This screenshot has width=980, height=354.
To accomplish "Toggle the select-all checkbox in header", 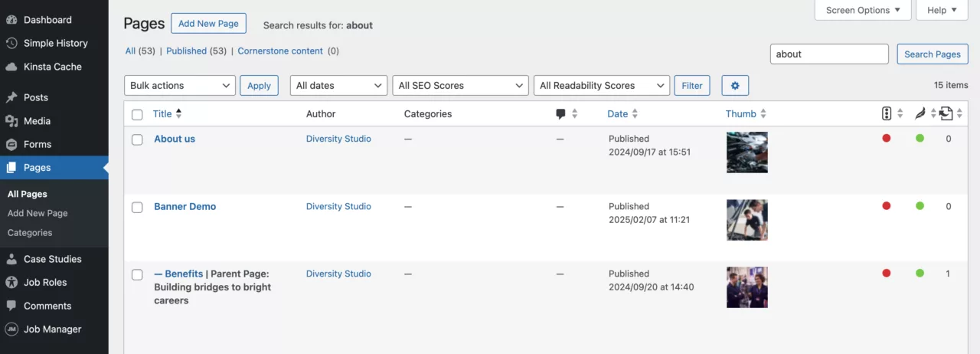I will point(137,115).
